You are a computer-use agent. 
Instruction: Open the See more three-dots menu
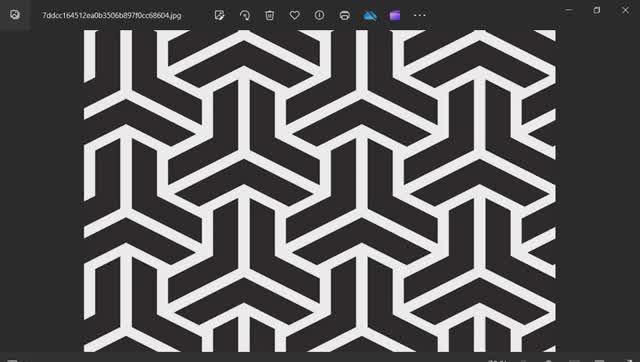(x=420, y=15)
